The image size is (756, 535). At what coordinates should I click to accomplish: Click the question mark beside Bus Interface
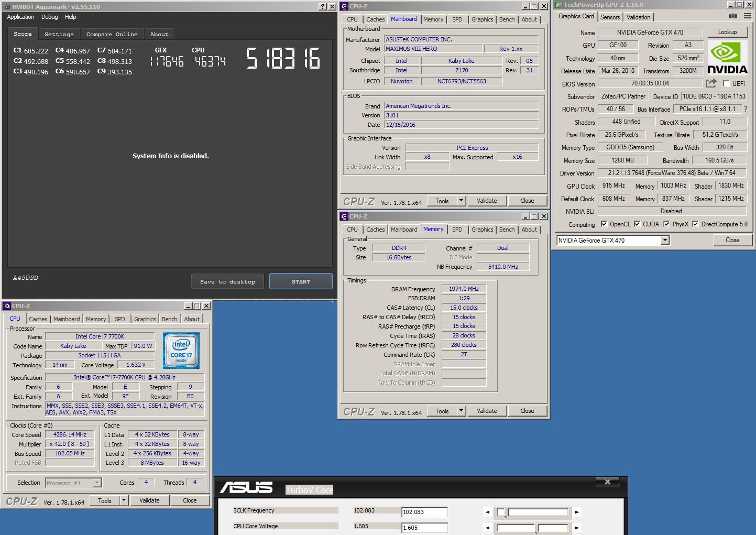pyautogui.click(x=746, y=109)
